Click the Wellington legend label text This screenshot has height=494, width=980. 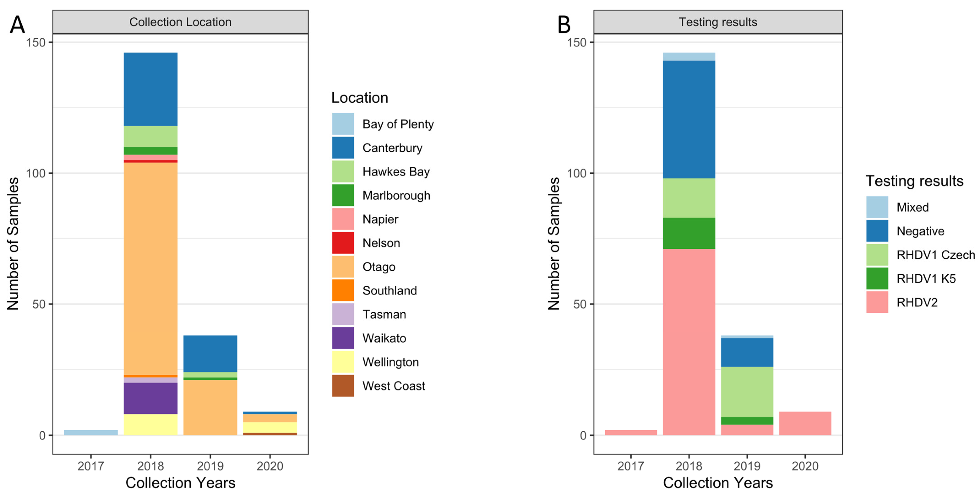(x=390, y=362)
